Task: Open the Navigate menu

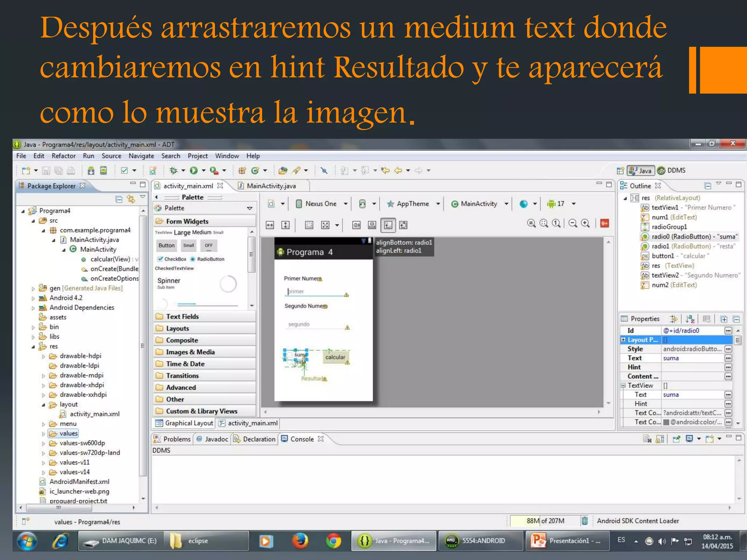Action: [x=141, y=156]
